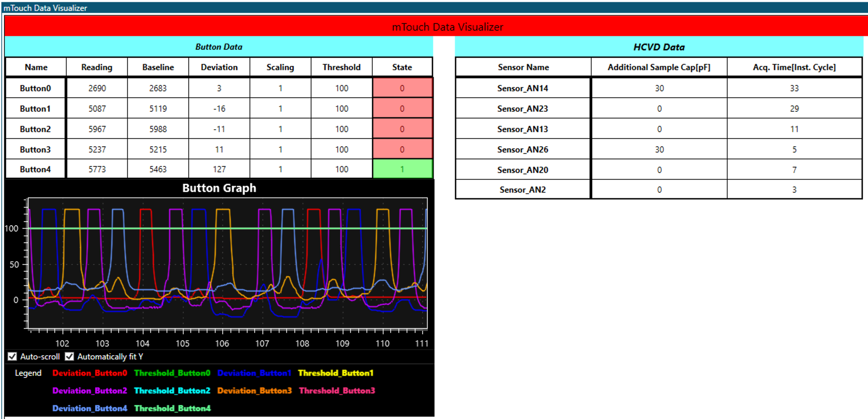Click Deviation_Button0 legend entry
The image size is (868, 419).
[x=90, y=373]
